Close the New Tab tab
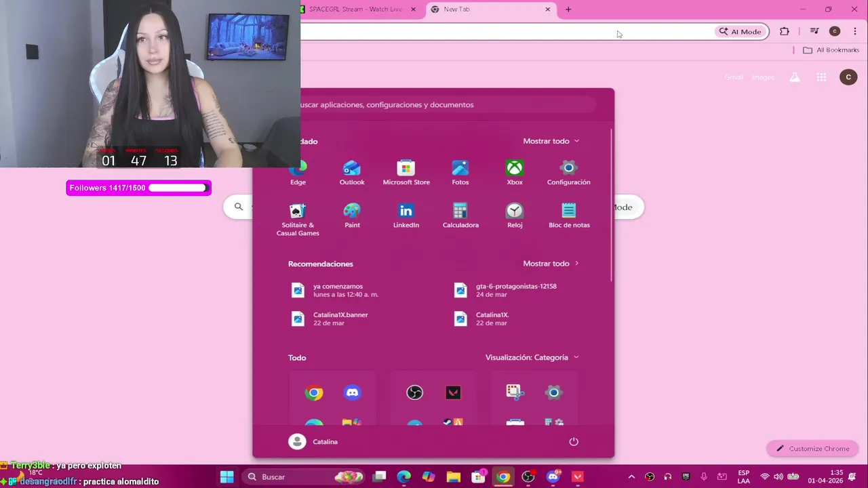Viewport: 868px width, 488px height. [x=548, y=9]
